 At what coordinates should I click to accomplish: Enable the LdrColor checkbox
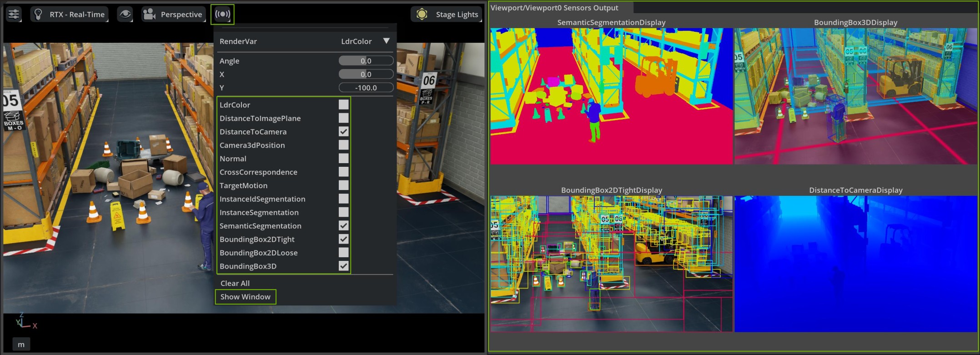tap(344, 105)
